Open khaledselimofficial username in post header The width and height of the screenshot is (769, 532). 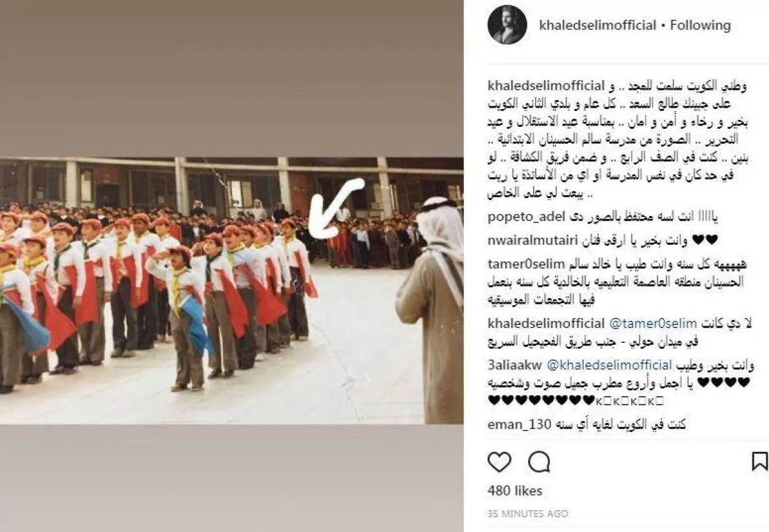598,25
